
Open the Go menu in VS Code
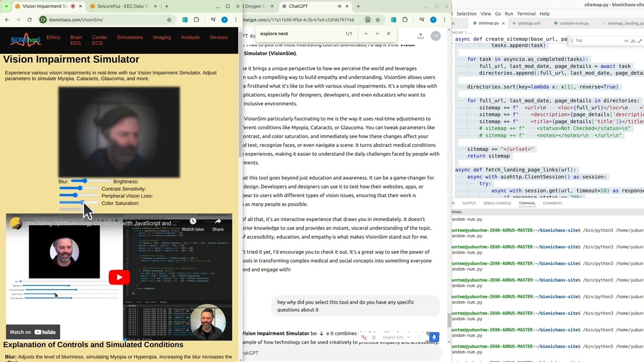tap(498, 14)
